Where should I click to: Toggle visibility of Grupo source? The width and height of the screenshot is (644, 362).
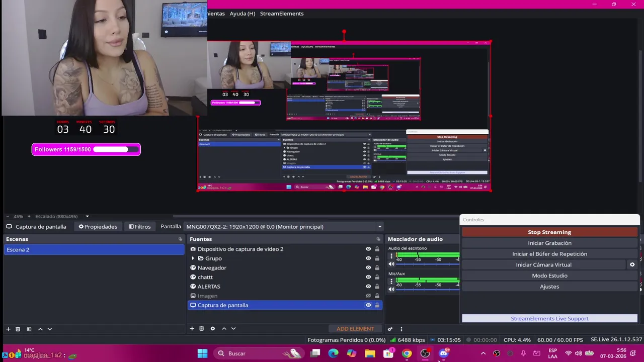pos(368,258)
